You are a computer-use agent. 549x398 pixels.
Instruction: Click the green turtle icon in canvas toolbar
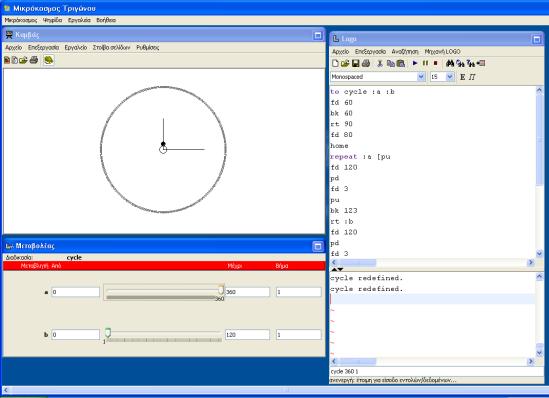(x=48, y=60)
